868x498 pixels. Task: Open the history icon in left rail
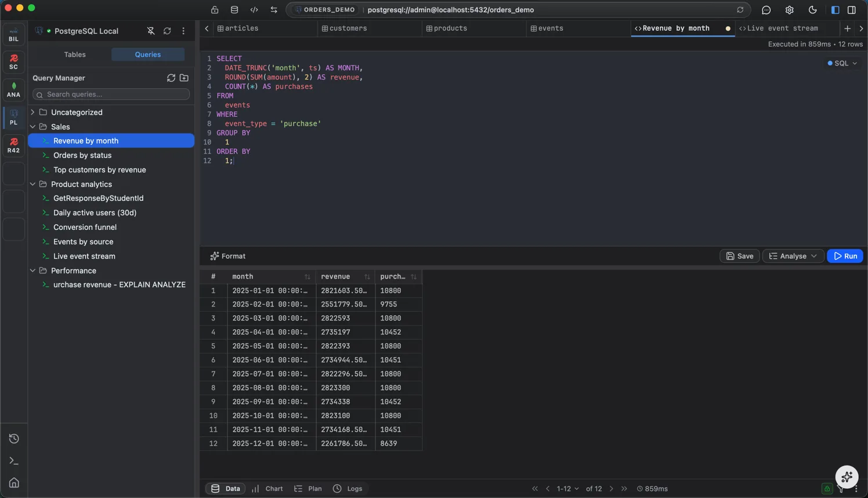tap(14, 439)
